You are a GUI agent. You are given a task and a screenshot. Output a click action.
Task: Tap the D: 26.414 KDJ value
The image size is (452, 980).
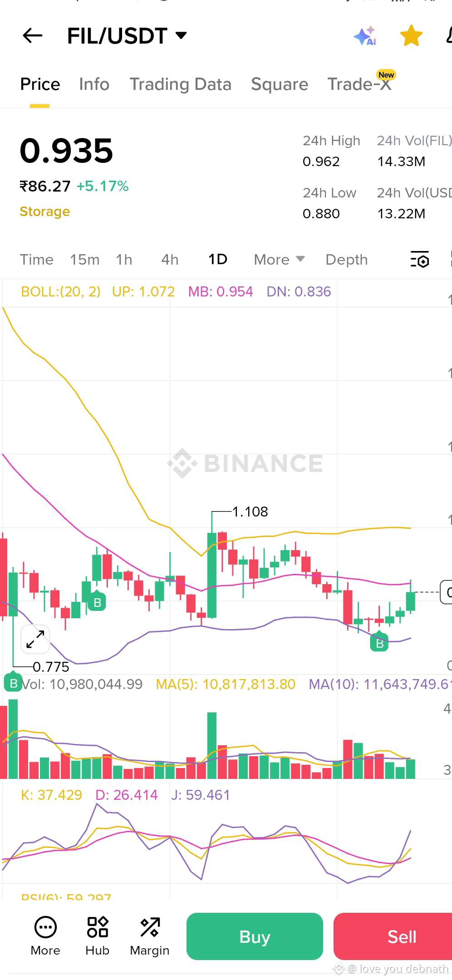(x=127, y=795)
